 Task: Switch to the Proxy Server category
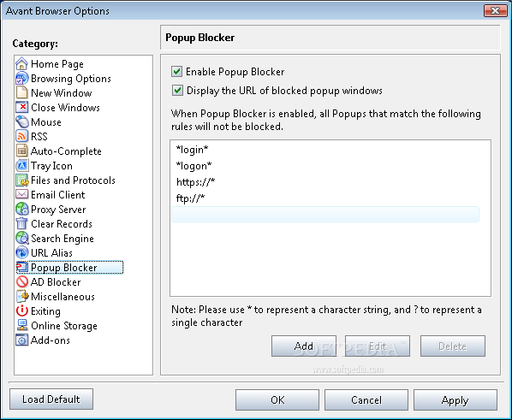click(58, 210)
